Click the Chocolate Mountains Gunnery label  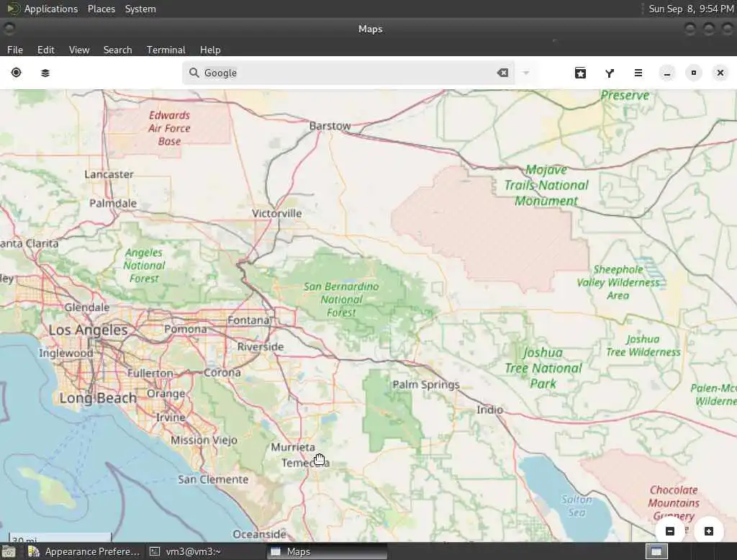674,503
